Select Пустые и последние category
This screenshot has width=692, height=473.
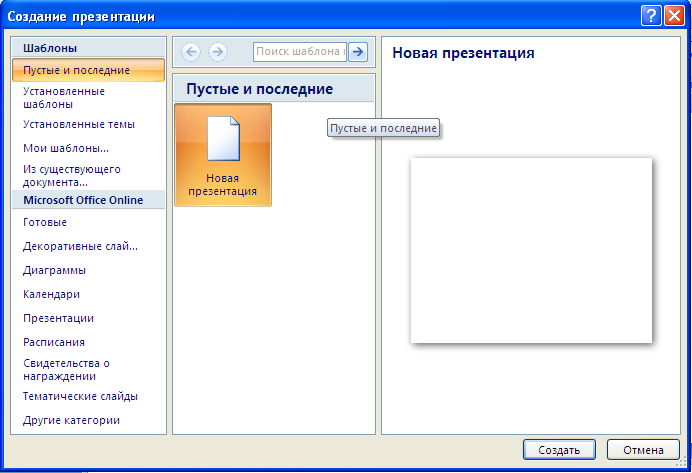77,70
